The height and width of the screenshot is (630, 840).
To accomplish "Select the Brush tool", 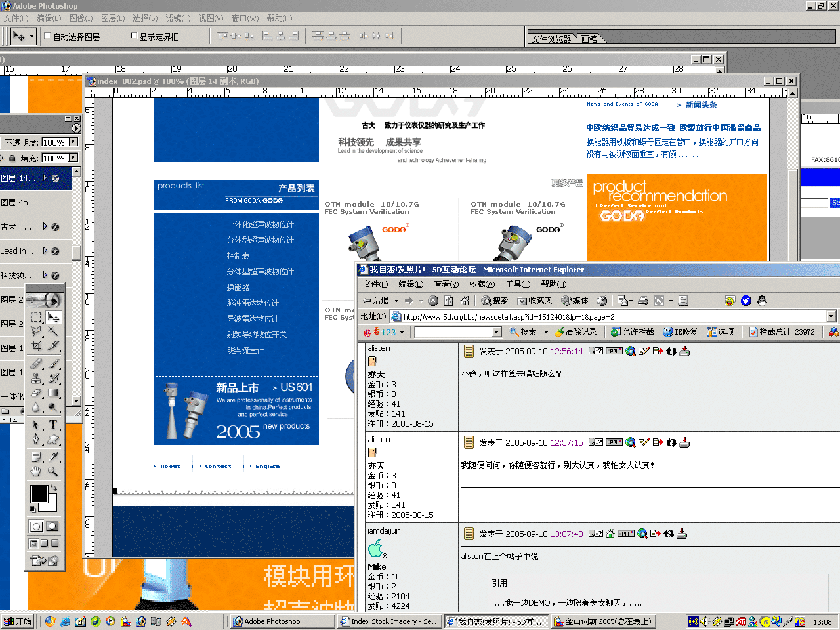I will pyautogui.click(x=53, y=364).
